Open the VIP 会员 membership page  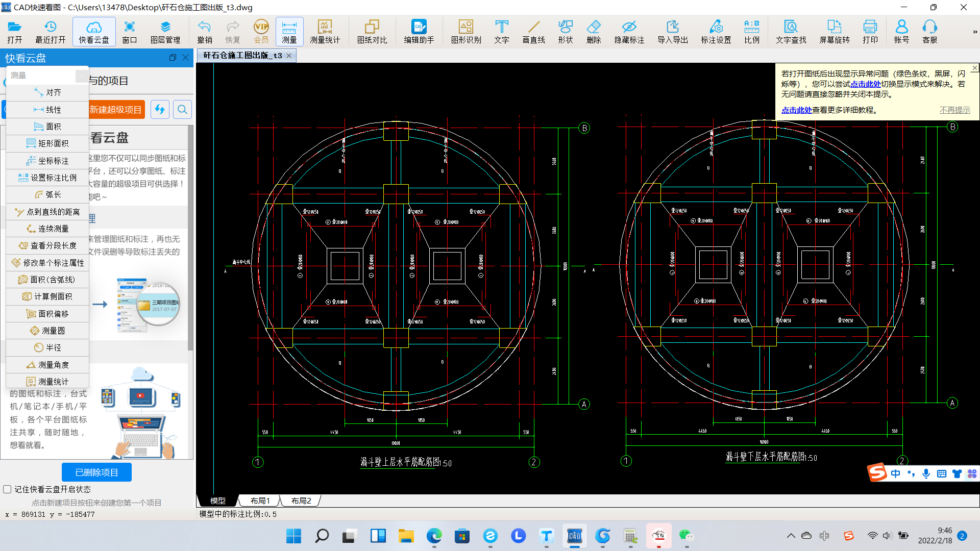(261, 32)
